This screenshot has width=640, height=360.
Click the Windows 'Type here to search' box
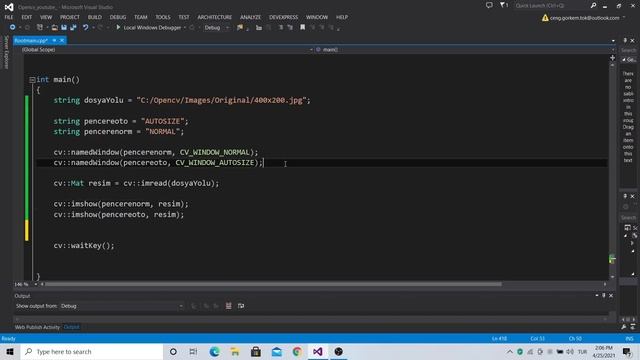(92, 351)
